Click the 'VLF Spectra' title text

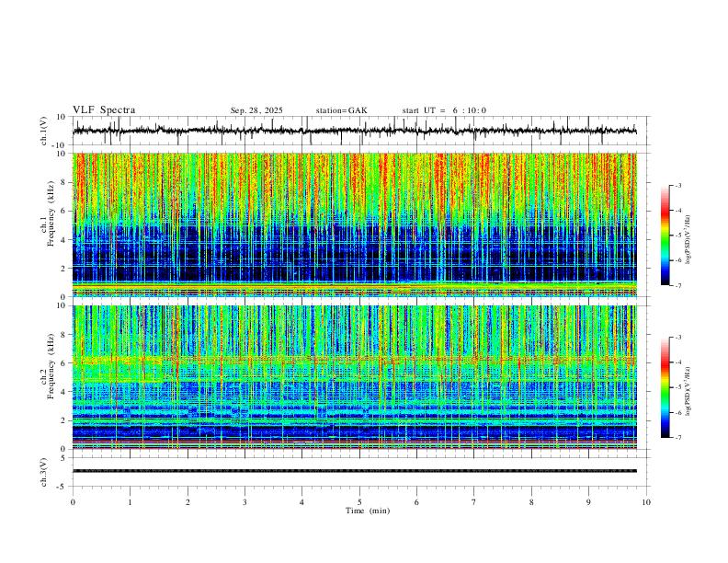(x=104, y=110)
